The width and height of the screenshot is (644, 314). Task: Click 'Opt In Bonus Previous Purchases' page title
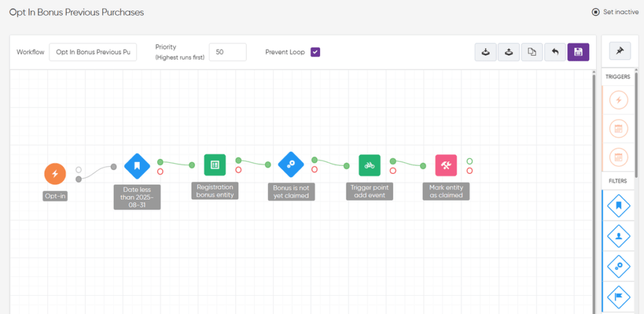pyautogui.click(x=76, y=13)
